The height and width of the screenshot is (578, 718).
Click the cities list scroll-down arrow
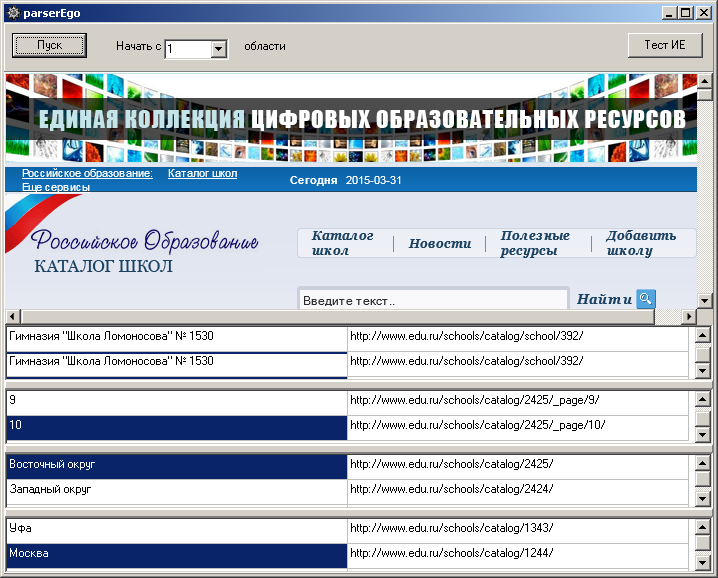tap(702, 562)
